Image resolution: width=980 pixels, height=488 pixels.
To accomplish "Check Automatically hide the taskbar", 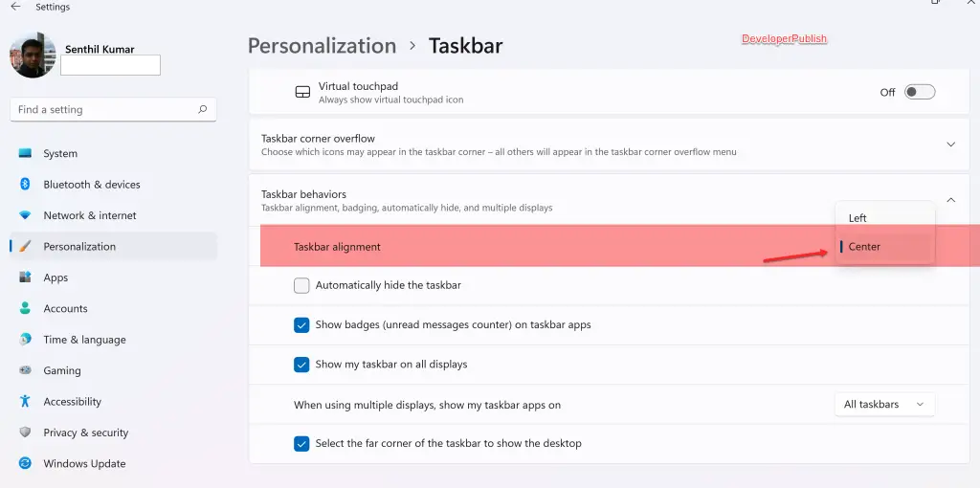I will (x=301, y=285).
